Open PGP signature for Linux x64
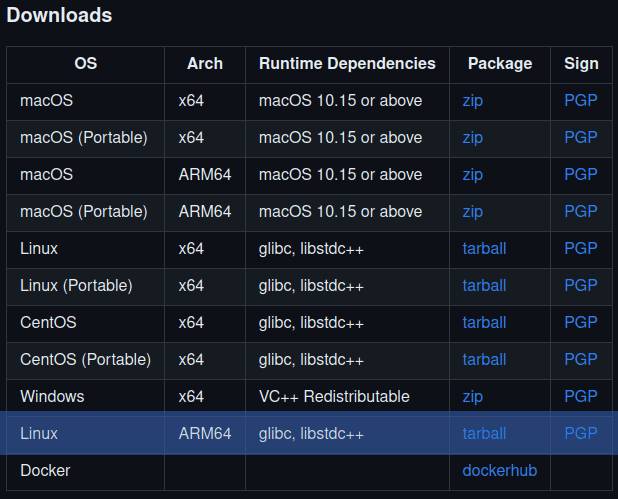The image size is (618, 499). tap(581, 249)
